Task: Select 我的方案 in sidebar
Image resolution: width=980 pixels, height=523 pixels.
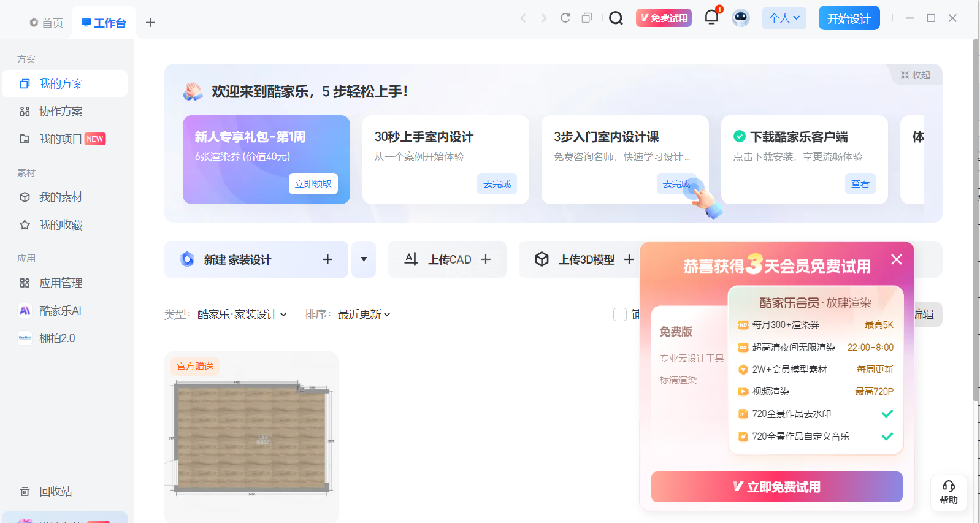Action: [x=65, y=83]
